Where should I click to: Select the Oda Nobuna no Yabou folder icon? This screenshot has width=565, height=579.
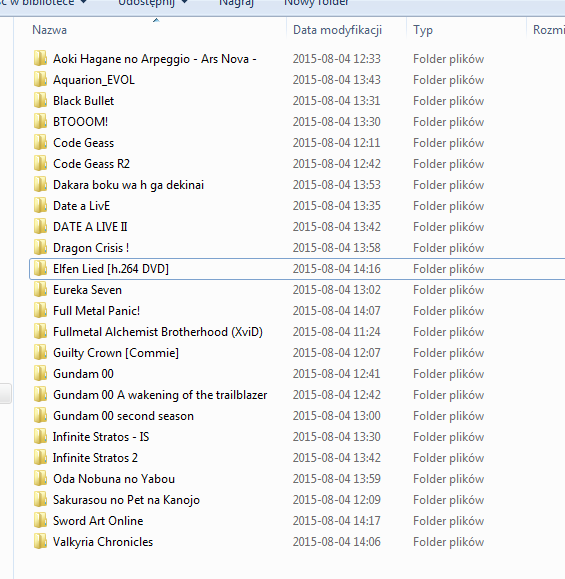(x=40, y=479)
